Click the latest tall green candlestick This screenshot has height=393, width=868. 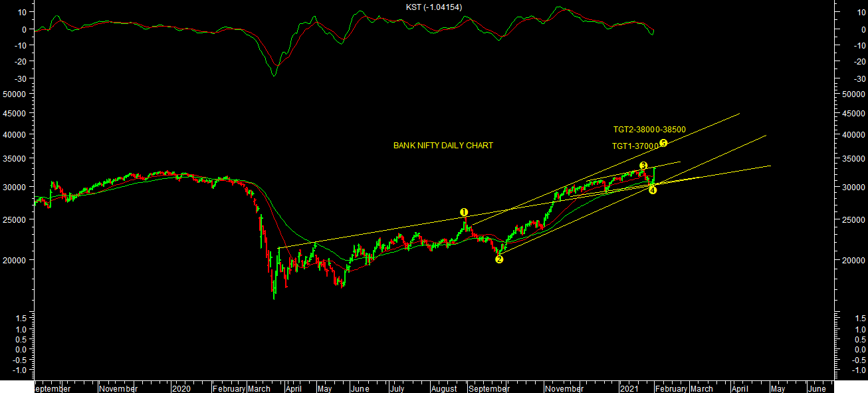click(x=655, y=174)
